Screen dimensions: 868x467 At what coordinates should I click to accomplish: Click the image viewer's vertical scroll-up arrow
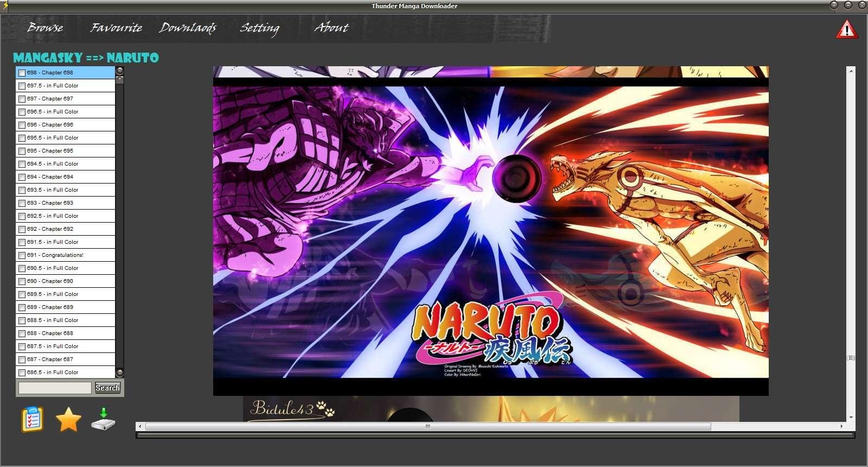pos(851,71)
